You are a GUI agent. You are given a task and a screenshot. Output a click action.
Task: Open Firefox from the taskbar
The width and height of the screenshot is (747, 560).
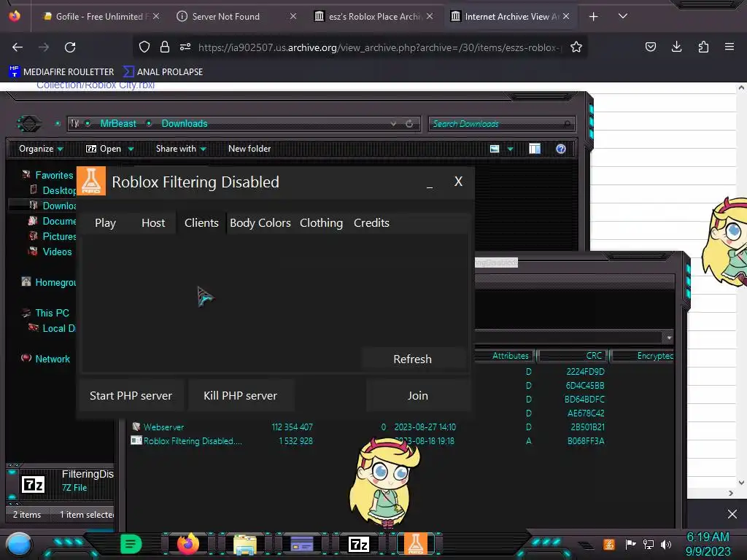187,544
